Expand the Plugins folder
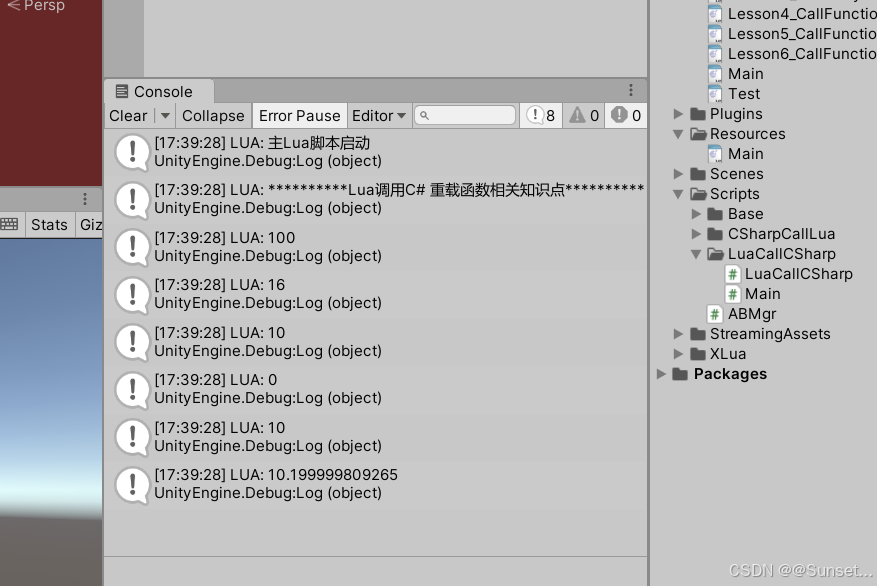Screen dimensions: 877x586 click(x=678, y=114)
